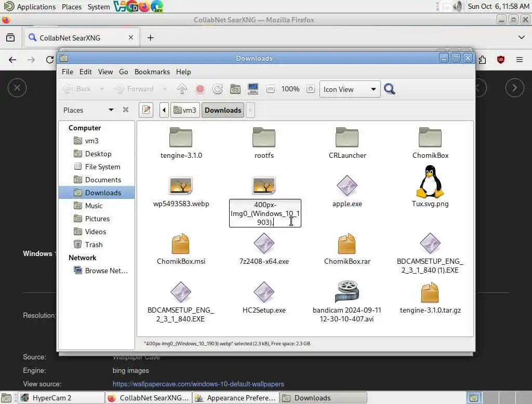
Task: Select BDCAMSETUP_ENG_2_3_1_840.EXE file
Action: [x=181, y=292]
